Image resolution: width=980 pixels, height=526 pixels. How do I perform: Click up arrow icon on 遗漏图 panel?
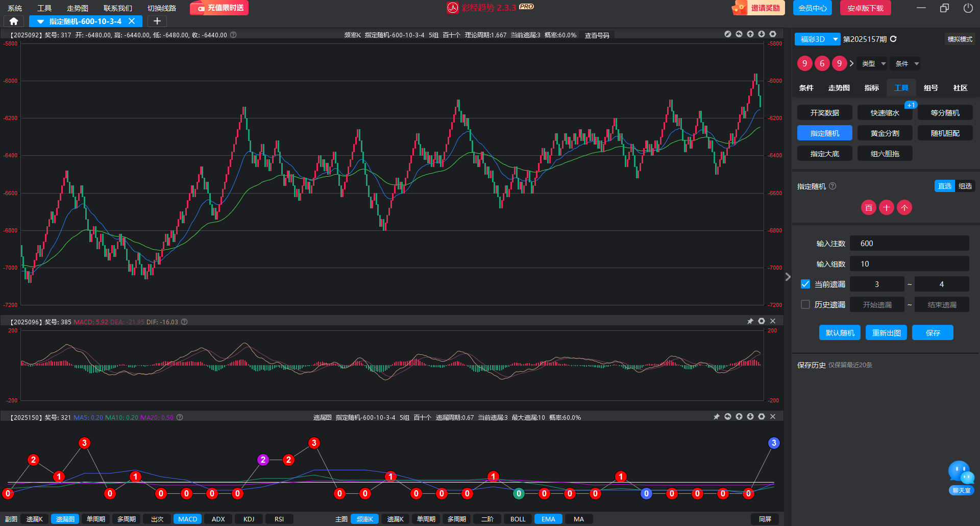[739, 417]
